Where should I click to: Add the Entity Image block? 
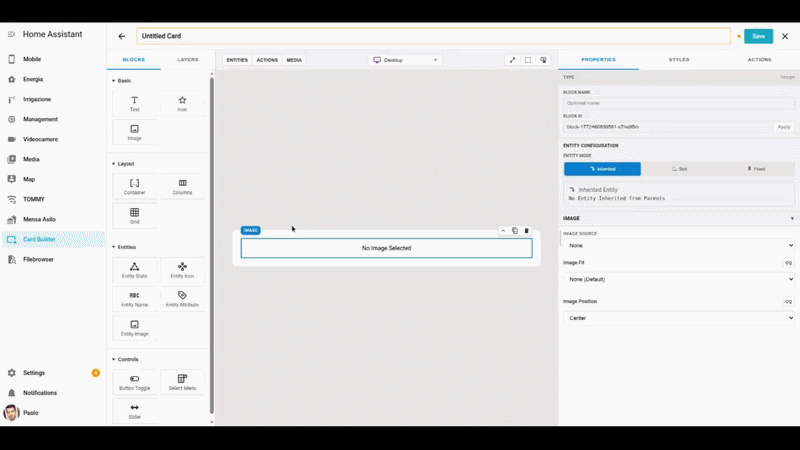point(134,328)
